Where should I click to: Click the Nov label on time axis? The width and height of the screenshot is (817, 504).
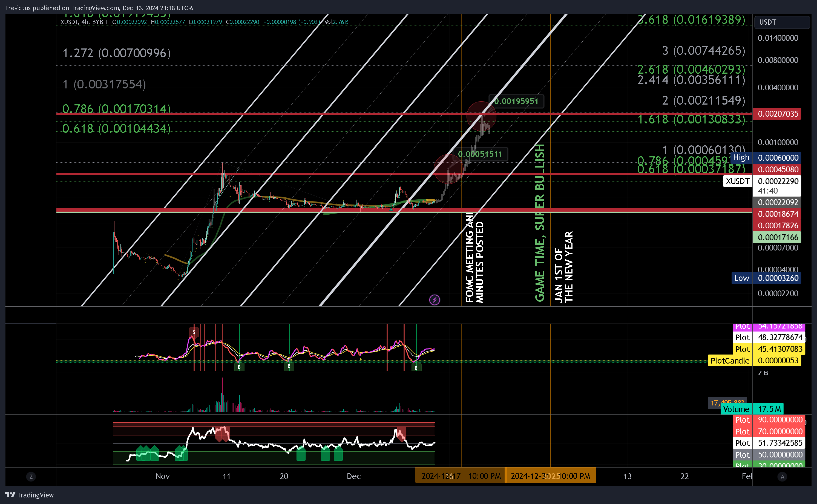tap(163, 476)
